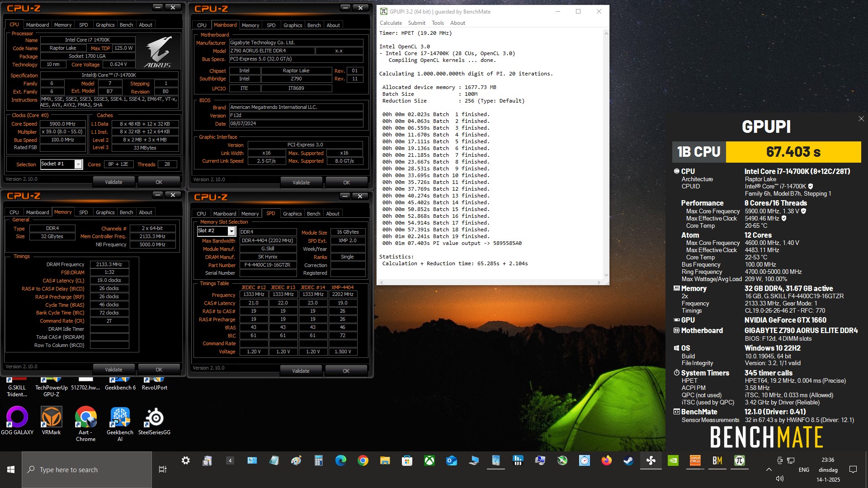
Task: Open SPD tab in Memory window
Action: click(x=84, y=212)
